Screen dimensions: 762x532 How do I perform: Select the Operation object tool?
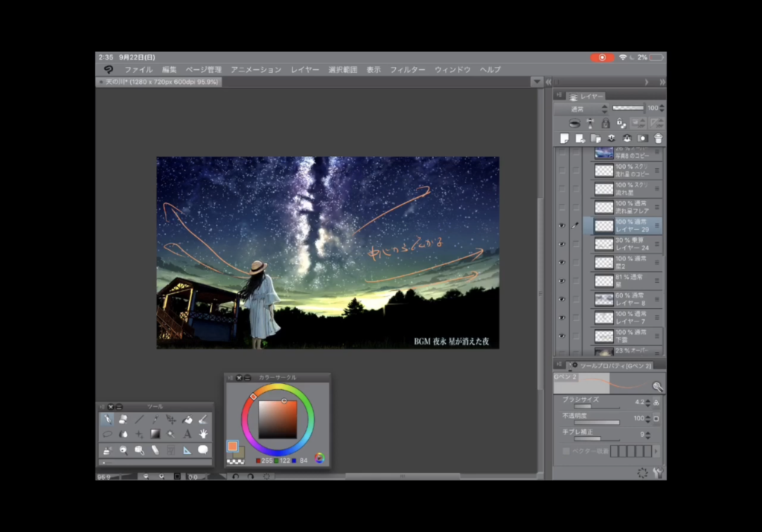pos(139,450)
